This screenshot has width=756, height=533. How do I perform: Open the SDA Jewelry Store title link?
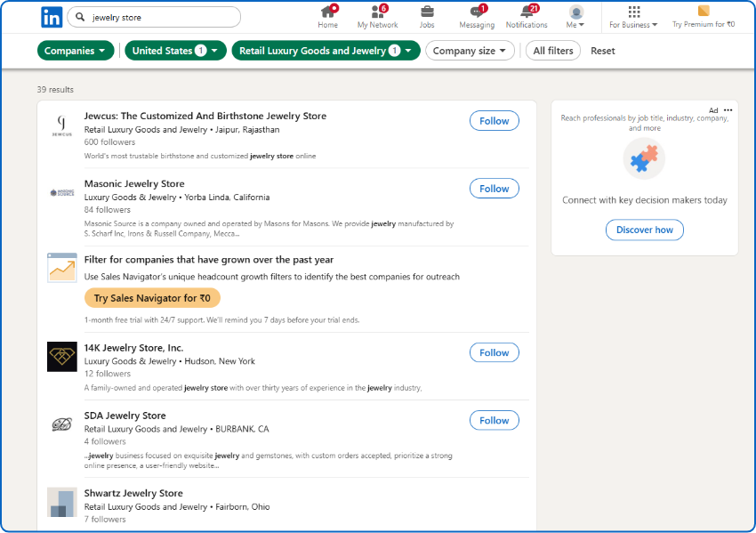tap(125, 416)
